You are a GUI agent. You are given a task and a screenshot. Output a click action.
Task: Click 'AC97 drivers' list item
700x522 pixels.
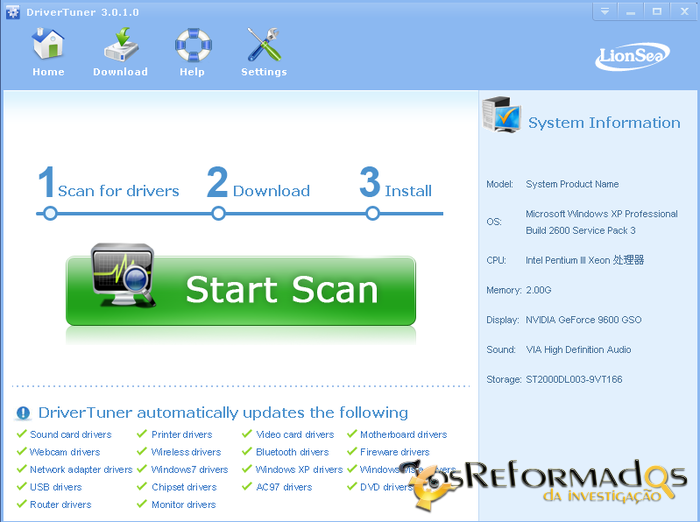(284, 487)
